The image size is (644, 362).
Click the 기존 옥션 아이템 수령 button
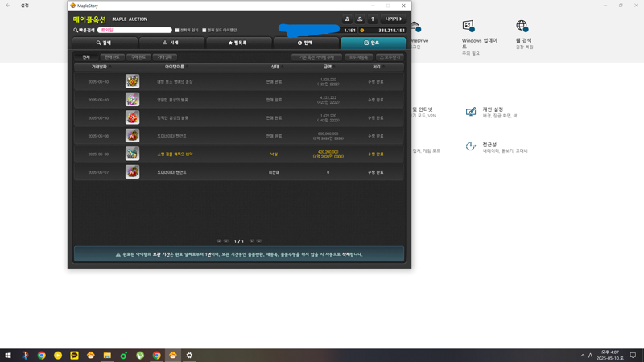(316, 57)
